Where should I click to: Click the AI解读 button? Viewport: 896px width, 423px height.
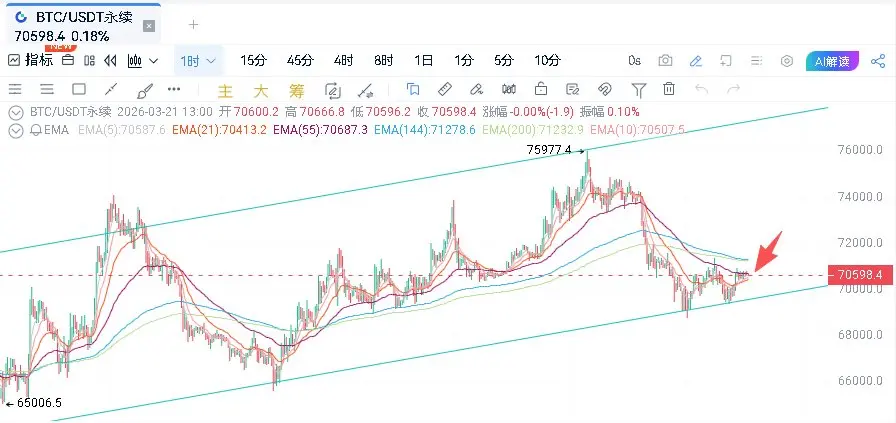833,61
